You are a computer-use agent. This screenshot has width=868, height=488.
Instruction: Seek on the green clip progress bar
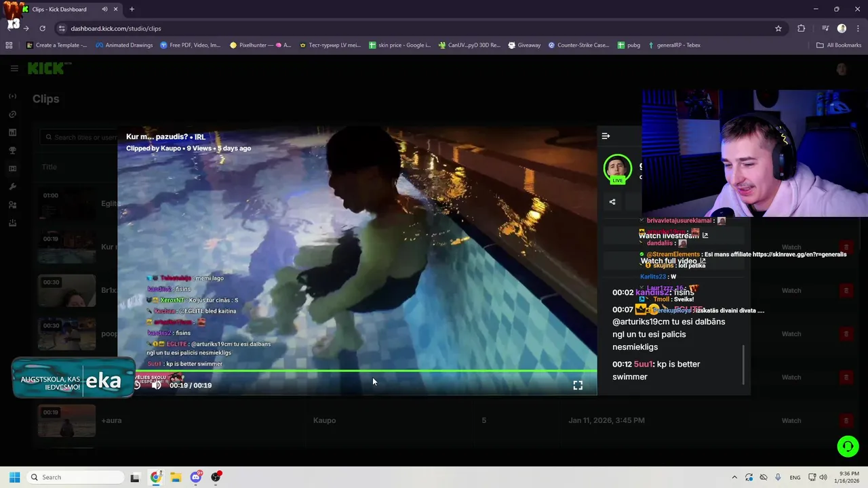pyautogui.click(x=357, y=371)
